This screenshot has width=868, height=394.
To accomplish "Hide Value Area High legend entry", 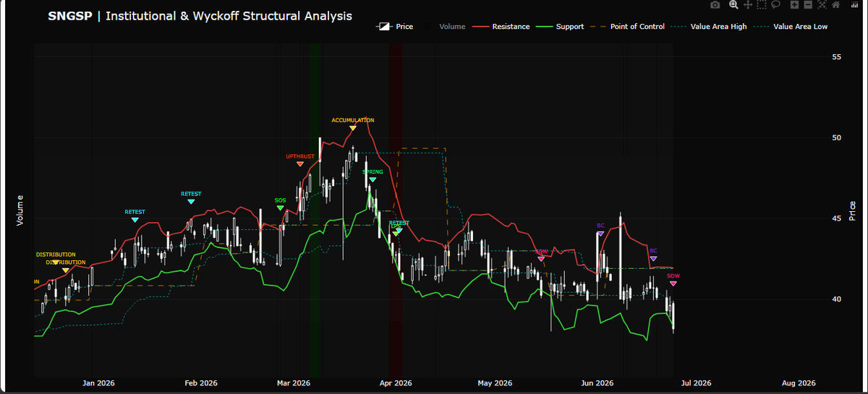I will click(x=710, y=27).
